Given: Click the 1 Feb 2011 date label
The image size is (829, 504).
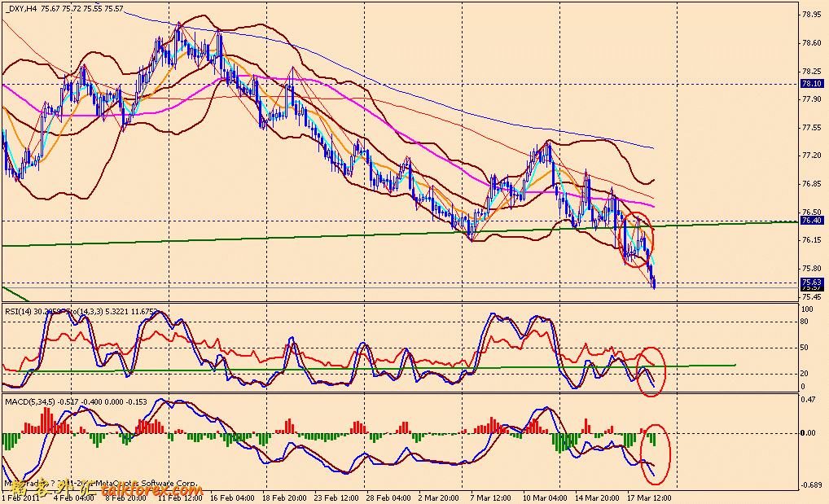Looking at the screenshot, I should [20, 498].
